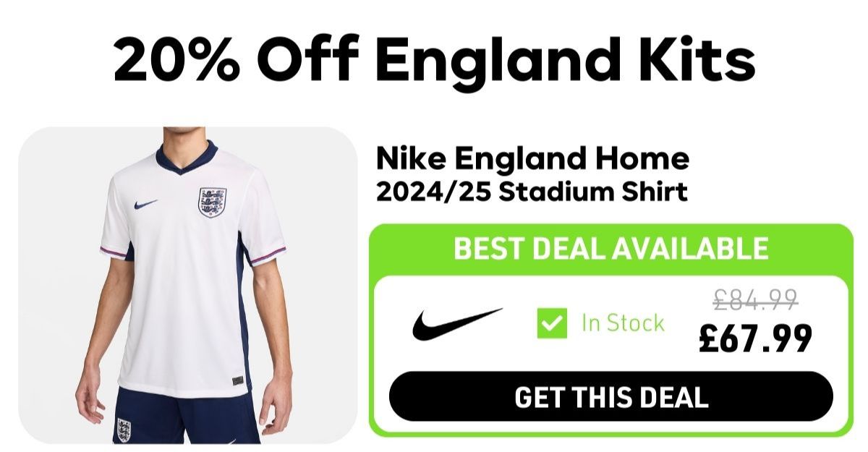Click the white deal card containing the price
The width and height of the screenshot is (868, 452).
click(x=611, y=354)
